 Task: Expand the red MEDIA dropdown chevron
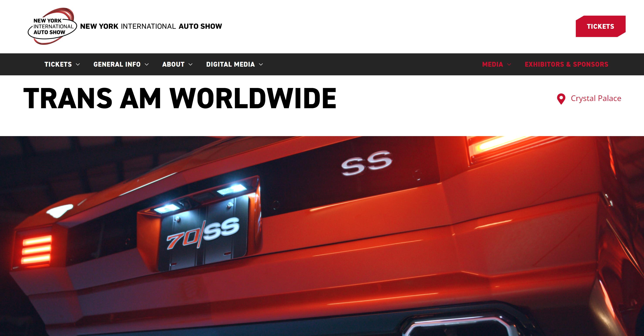(x=509, y=64)
